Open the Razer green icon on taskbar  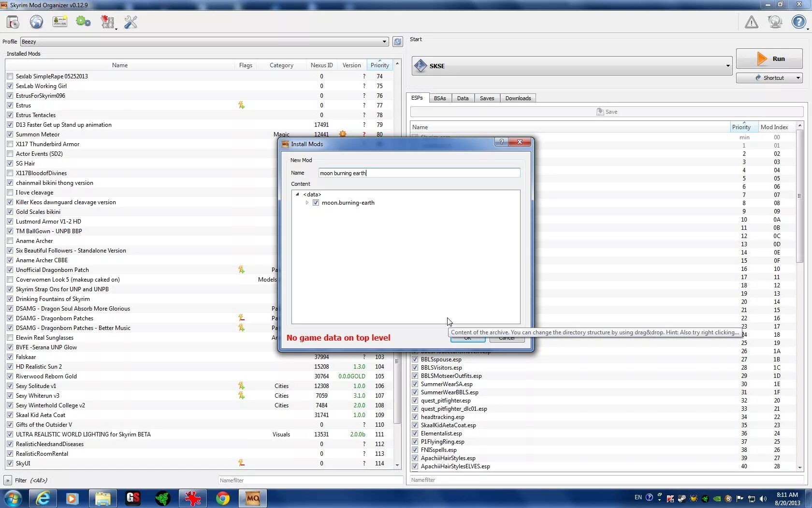point(163,498)
